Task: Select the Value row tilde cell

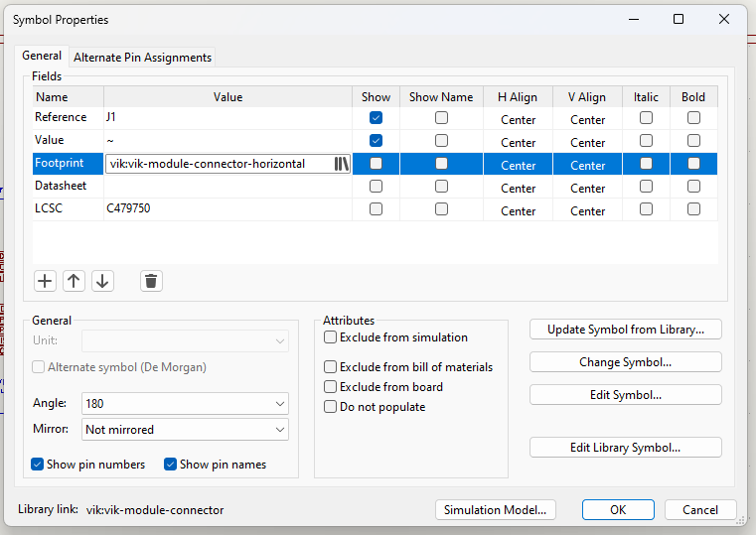Action: click(x=227, y=141)
